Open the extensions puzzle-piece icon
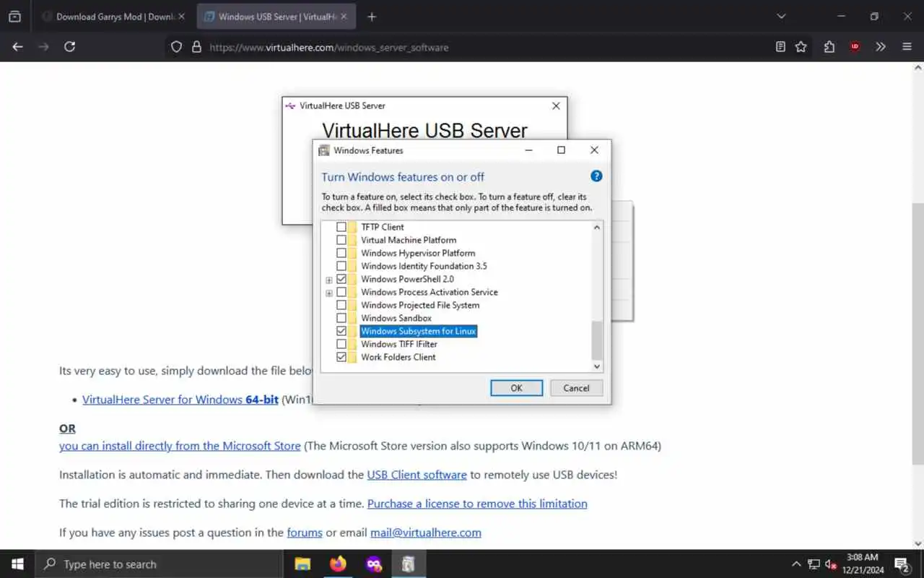Screen dimensions: 924x578 click(x=829, y=47)
